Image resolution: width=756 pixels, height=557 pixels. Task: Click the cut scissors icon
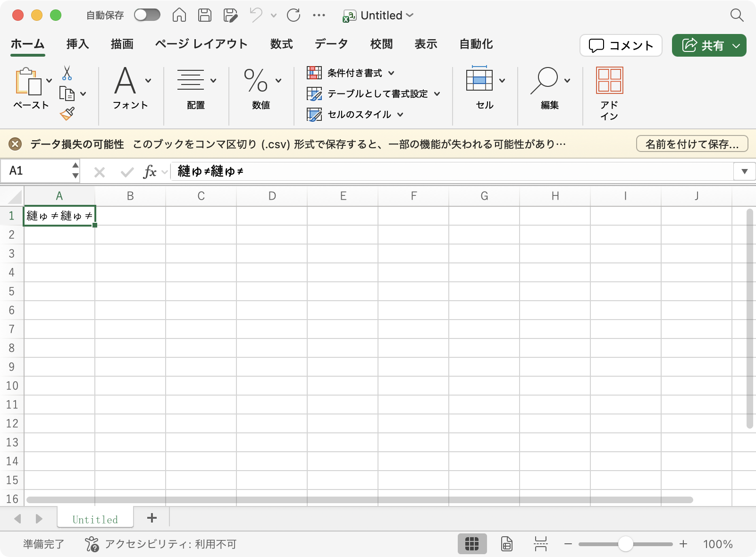tap(67, 73)
